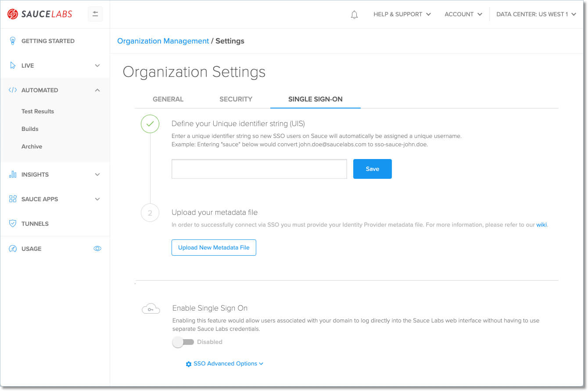
Task: Click the Usage gauge icon
Action: (x=13, y=249)
